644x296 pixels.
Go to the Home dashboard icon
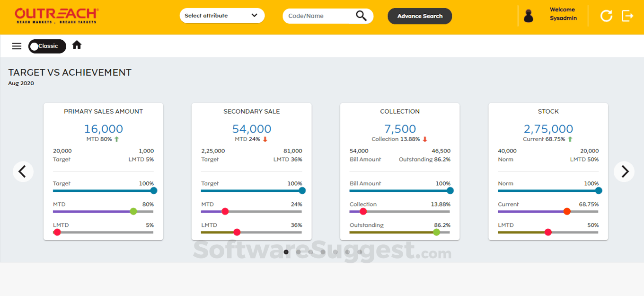click(x=77, y=45)
